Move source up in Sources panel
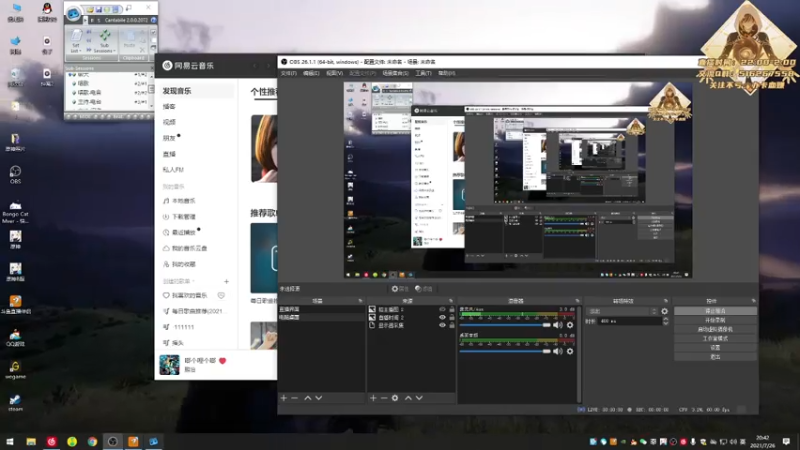The height and width of the screenshot is (450, 800). 408,398
